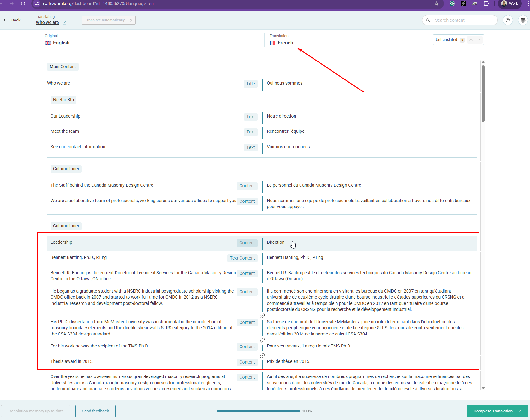Click the browser address bar URL

98,3
